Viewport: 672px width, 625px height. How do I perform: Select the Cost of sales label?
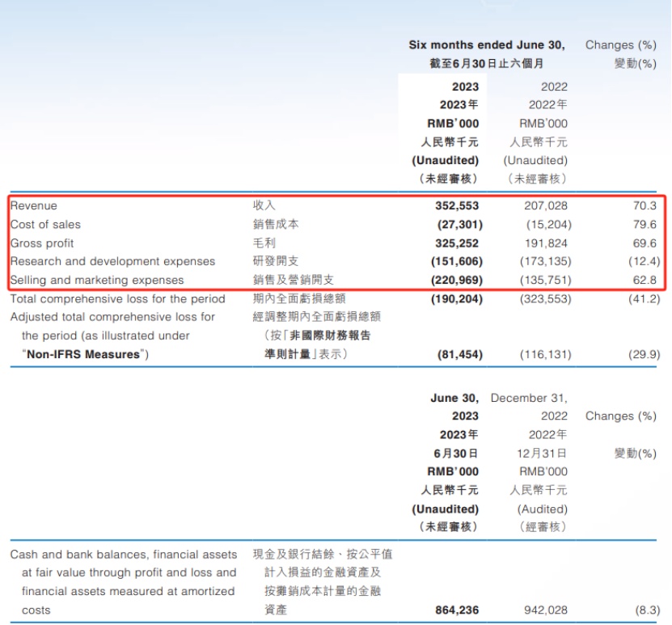click(45, 225)
